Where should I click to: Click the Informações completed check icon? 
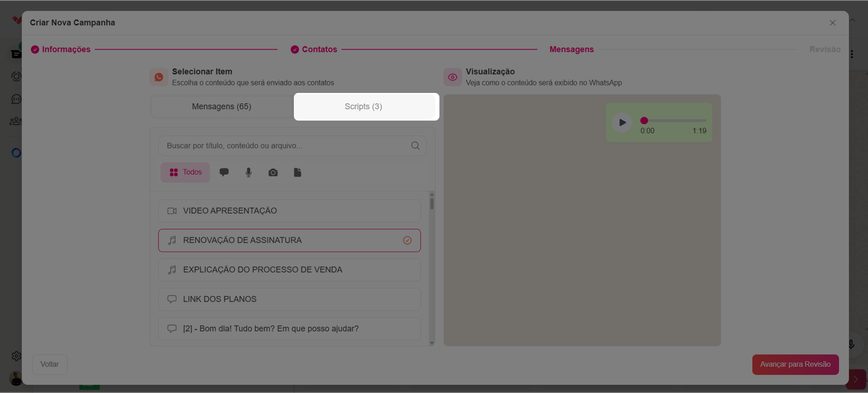(35, 49)
